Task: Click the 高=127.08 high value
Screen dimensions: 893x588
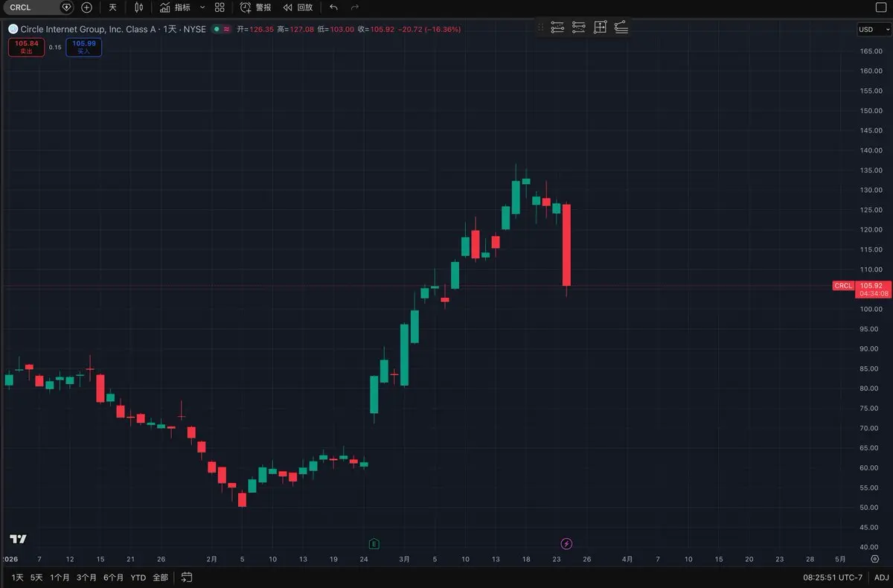Action: click(296, 29)
